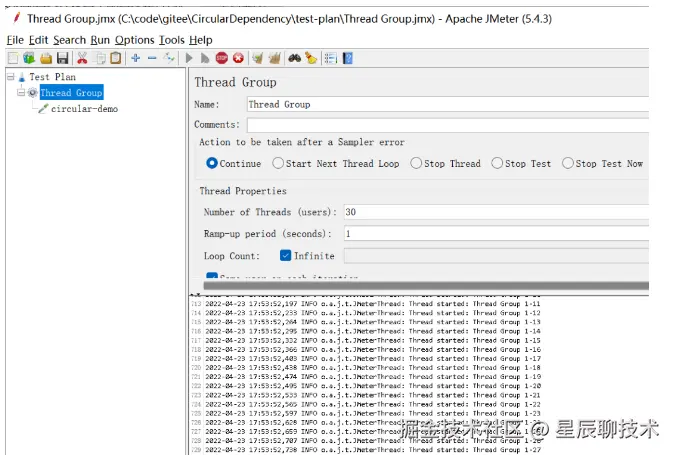
Task: Click the Thread Group gear icon
Action: (33, 93)
